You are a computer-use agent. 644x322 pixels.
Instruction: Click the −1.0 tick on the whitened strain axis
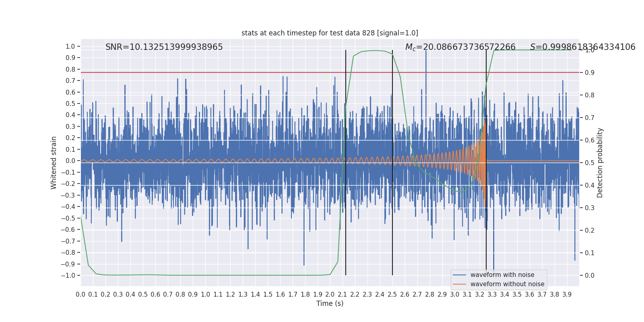pos(68,275)
